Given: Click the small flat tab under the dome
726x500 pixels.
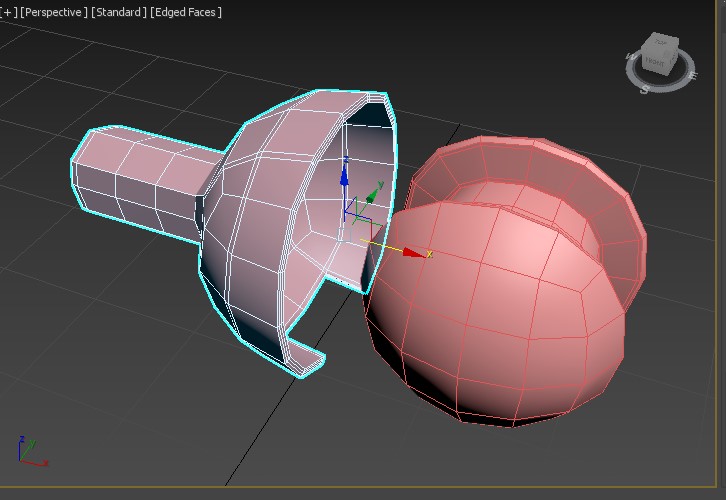Looking at the screenshot, I should pyautogui.click(x=308, y=362).
